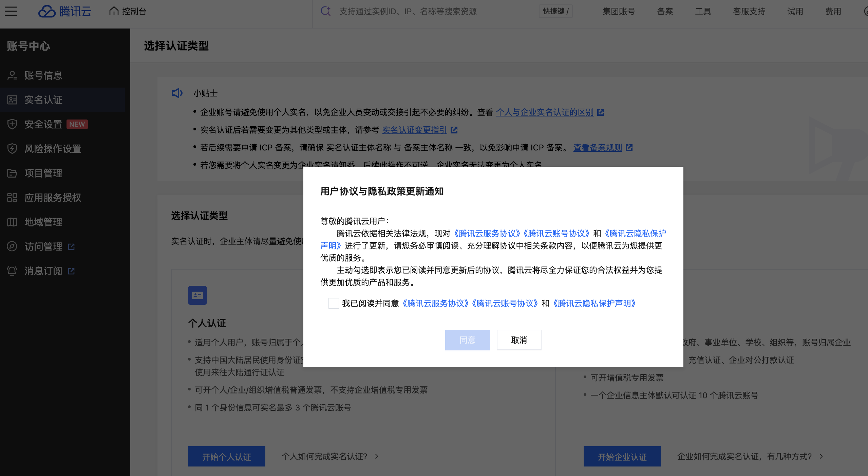Open 客服支持 in top navigation
868x476 pixels.
coord(749,12)
